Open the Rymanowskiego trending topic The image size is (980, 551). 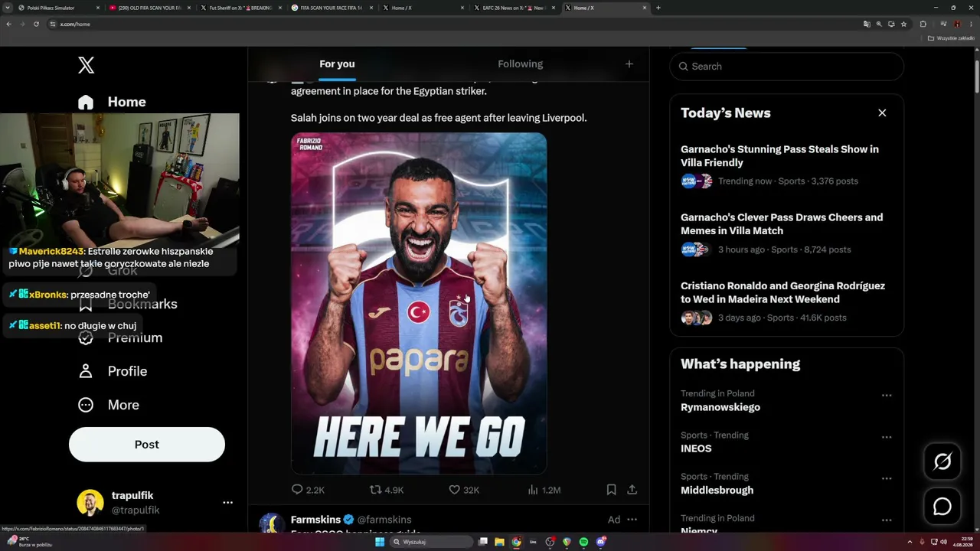720,407
